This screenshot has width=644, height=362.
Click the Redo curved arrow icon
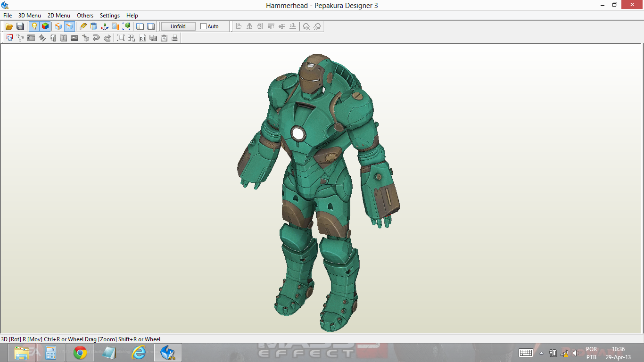click(x=107, y=38)
